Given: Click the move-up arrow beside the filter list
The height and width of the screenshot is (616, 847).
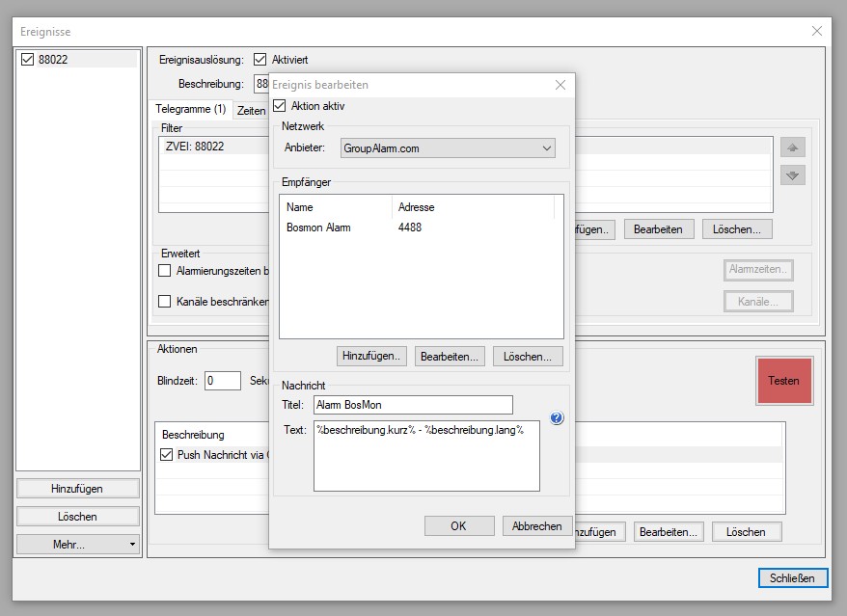Looking at the screenshot, I should (x=793, y=148).
